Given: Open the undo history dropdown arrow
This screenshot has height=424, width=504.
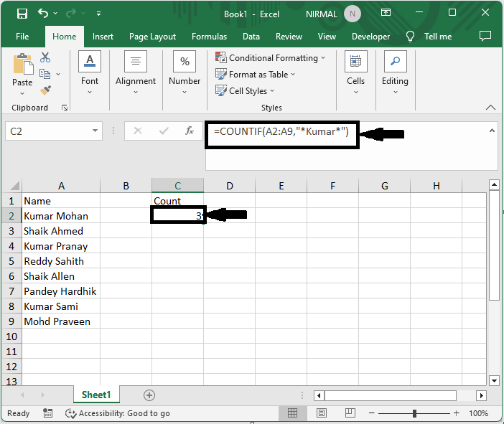Looking at the screenshot, I should pos(55,13).
